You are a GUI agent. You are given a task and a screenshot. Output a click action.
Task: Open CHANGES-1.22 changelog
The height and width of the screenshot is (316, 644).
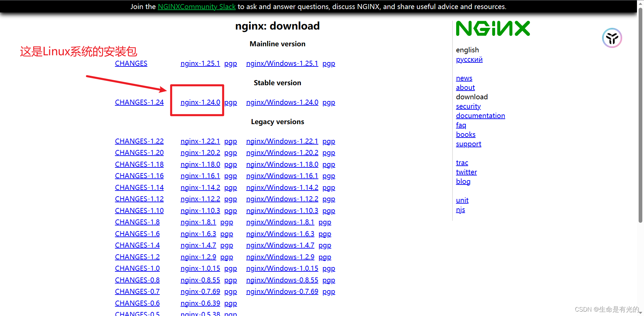click(x=139, y=141)
